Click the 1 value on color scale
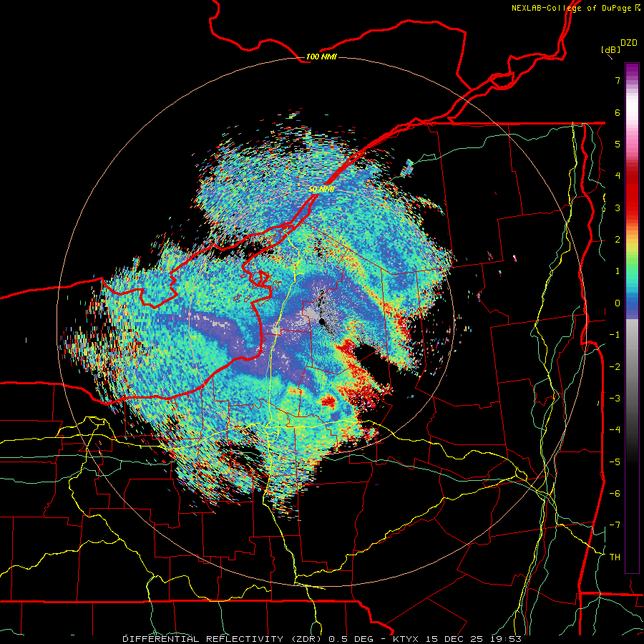 pyautogui.click(x=618, y=271)
